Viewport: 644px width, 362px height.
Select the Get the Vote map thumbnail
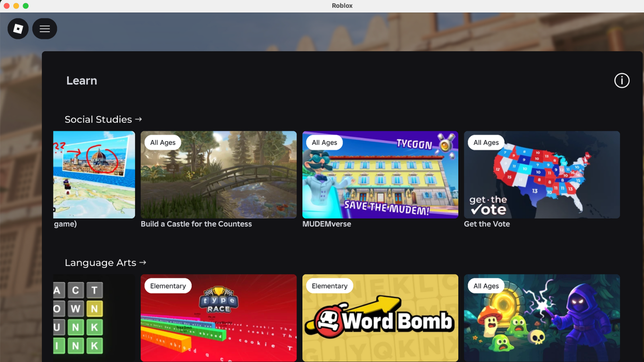pos(542,175)
